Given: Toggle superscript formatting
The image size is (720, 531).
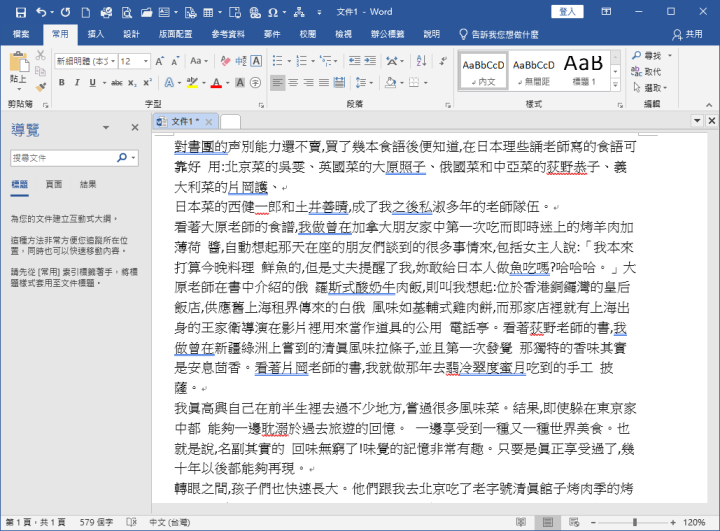Looking at the screenshot, I should click(x=147, y=83).
